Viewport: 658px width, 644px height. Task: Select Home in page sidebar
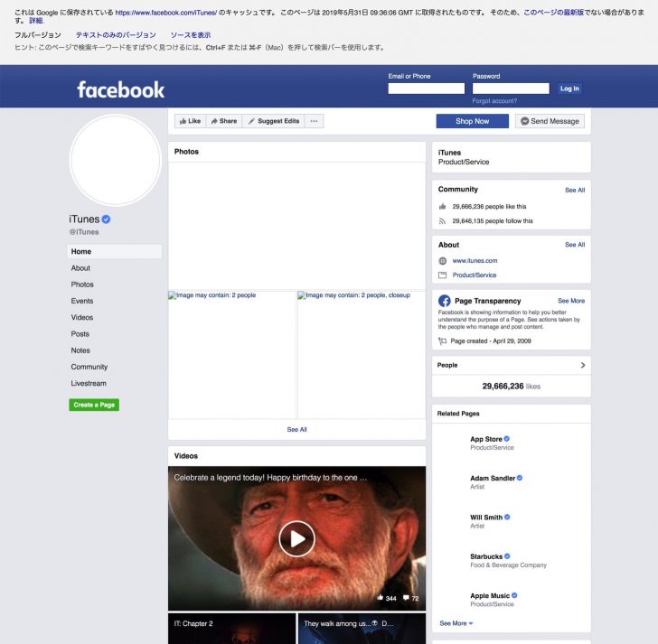114,252
